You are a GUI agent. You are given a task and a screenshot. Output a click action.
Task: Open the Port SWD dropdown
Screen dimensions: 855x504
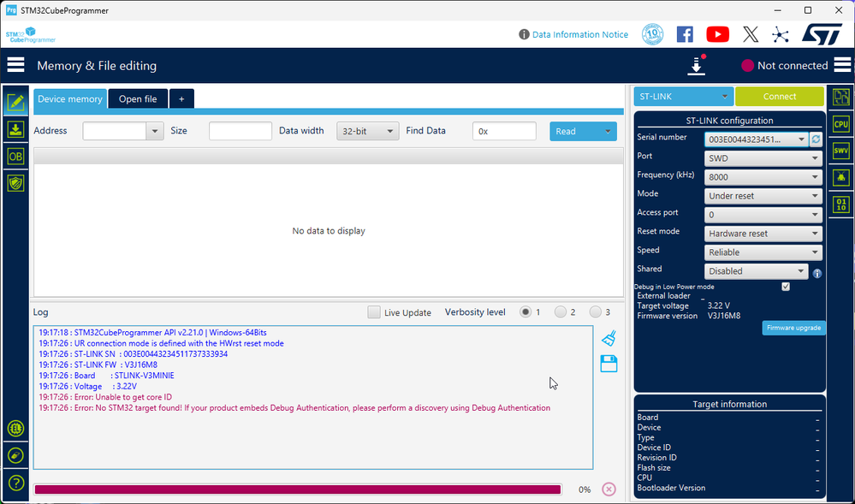click(x=763, y=158)
